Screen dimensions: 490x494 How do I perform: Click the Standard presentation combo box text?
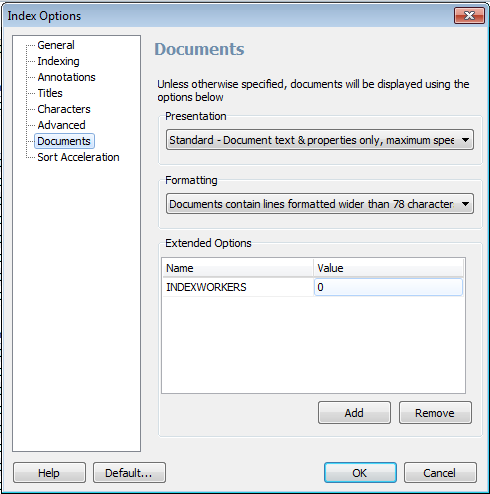click(x=312, y=140)
